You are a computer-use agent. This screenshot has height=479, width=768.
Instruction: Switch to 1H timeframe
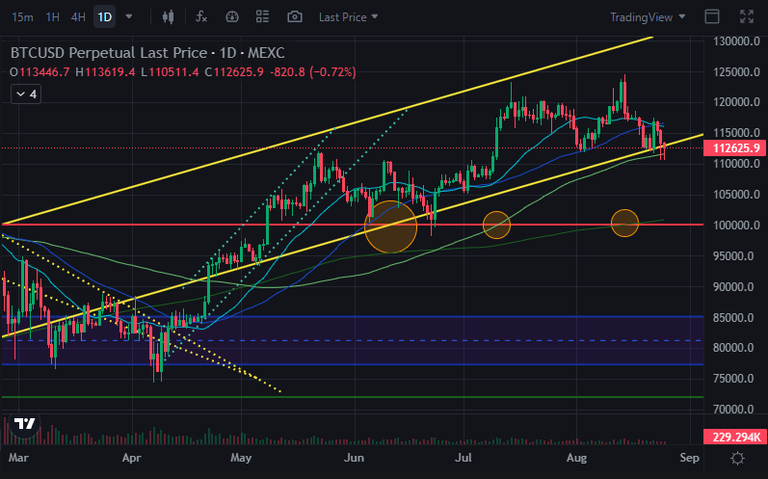[52, 17]
